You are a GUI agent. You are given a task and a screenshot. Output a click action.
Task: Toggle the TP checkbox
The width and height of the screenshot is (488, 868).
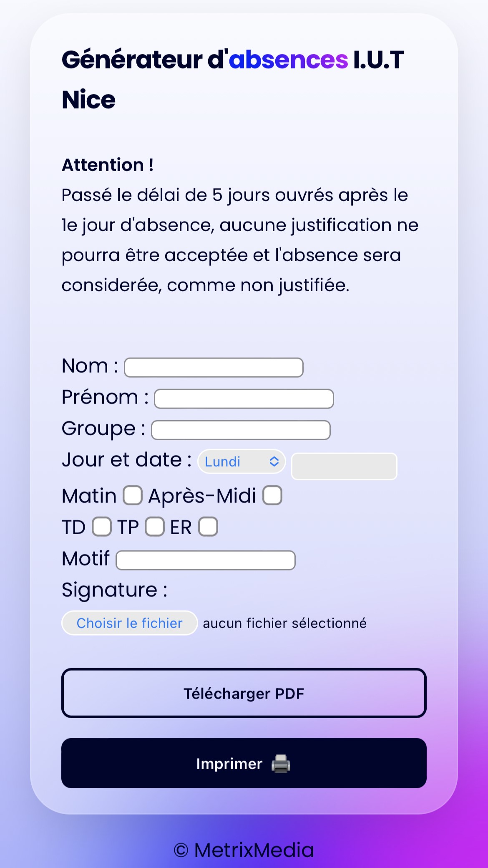coord(155,527)
